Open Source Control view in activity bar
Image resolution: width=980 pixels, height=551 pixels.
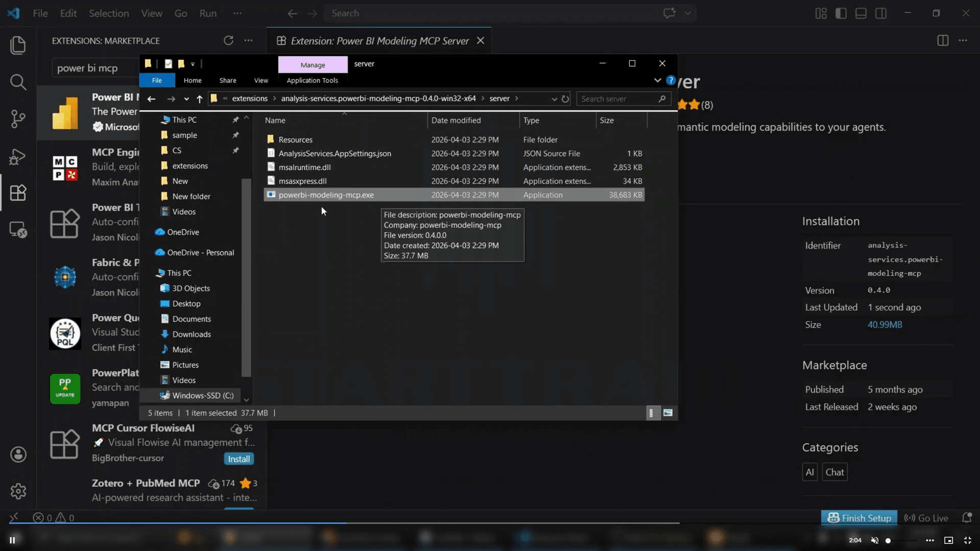18,118
